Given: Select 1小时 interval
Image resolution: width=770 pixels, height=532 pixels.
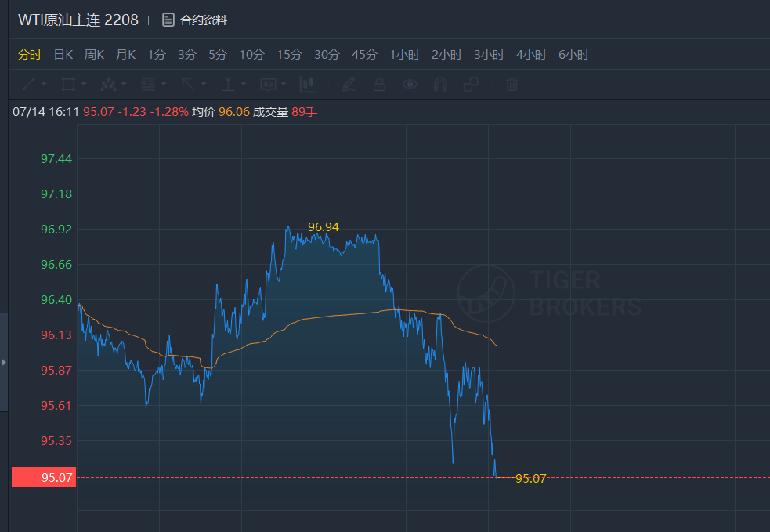Looking at the screenshot, I should click(x=405, y=55).
